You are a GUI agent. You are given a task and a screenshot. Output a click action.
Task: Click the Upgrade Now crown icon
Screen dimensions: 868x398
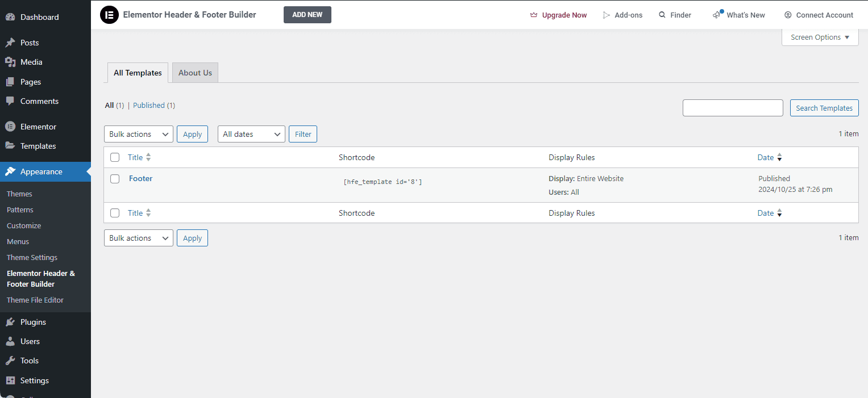click(534, 15)
